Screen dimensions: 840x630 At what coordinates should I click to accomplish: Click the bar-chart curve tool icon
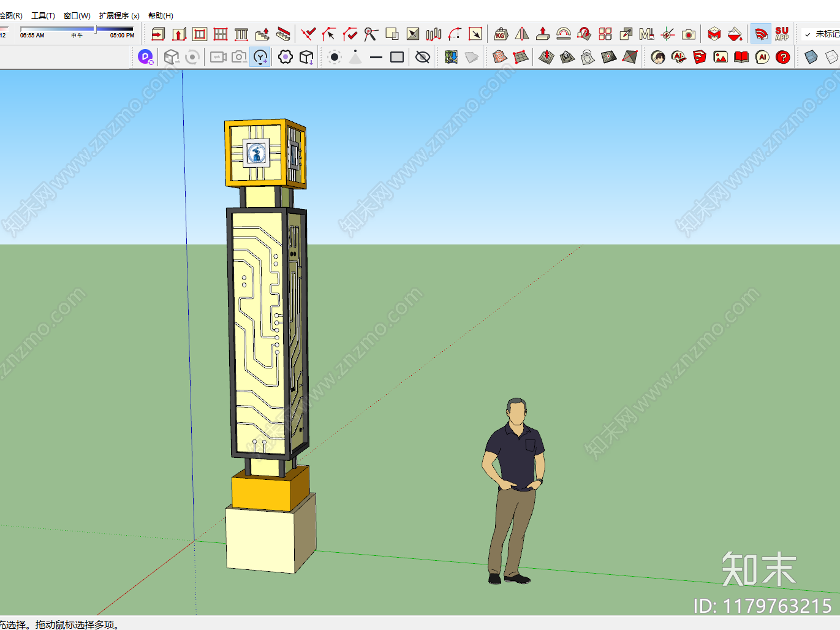point(434,34)
